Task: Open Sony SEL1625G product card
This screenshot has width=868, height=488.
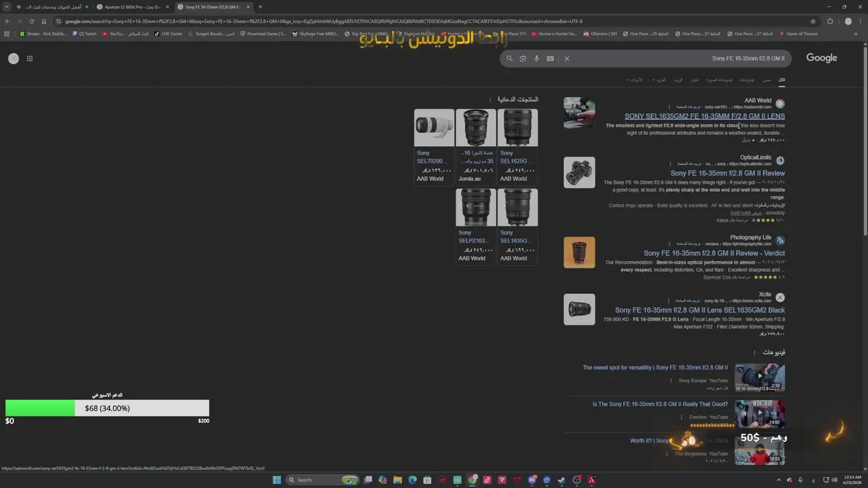Action: [517, 146]
